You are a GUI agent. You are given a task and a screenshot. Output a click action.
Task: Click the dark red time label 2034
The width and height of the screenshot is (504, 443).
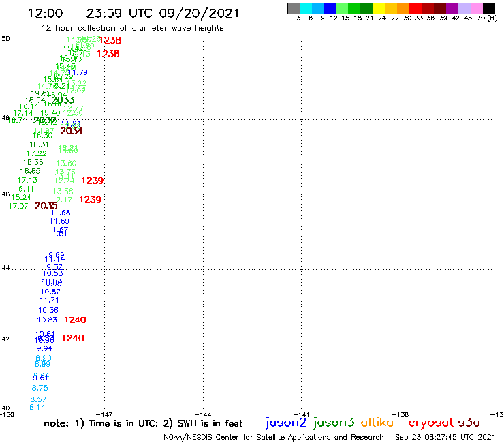point(72,131)
